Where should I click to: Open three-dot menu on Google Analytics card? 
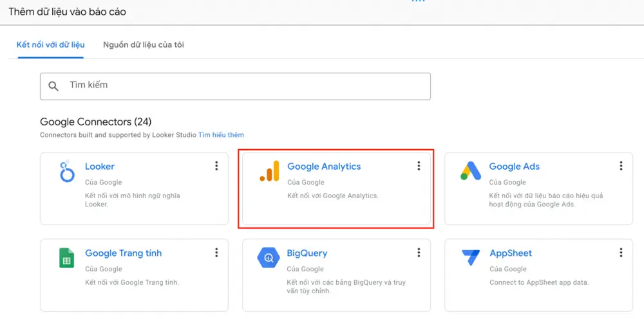(419, 166)
